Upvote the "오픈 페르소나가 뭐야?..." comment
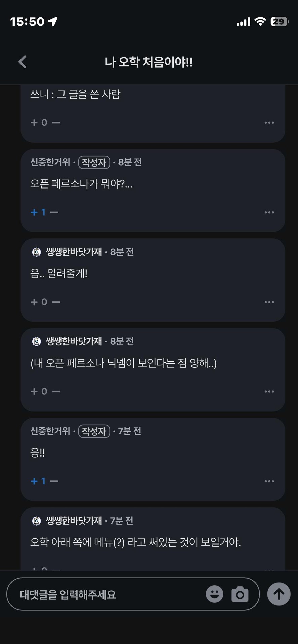This screenshot has height=644, width=298. pos(34,212)
